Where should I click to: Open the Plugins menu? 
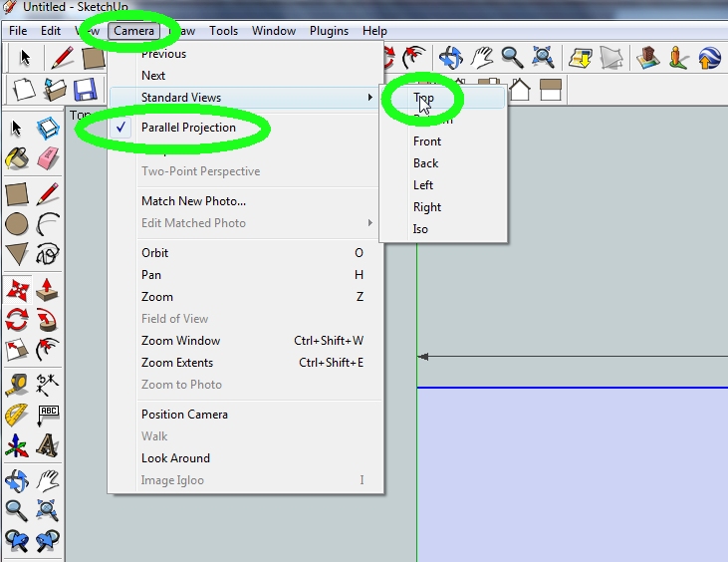tap(329, 31)
